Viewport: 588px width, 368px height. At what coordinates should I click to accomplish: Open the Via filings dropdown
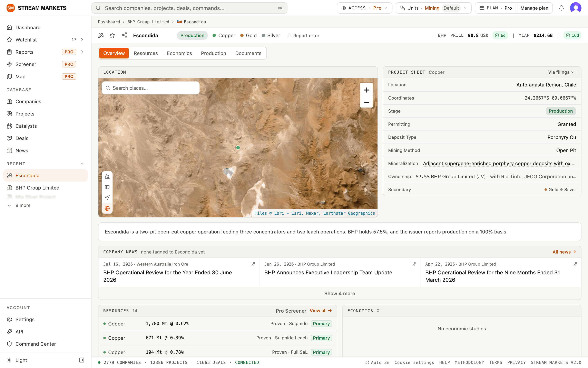pyautogui.click(x=561, y=72)
